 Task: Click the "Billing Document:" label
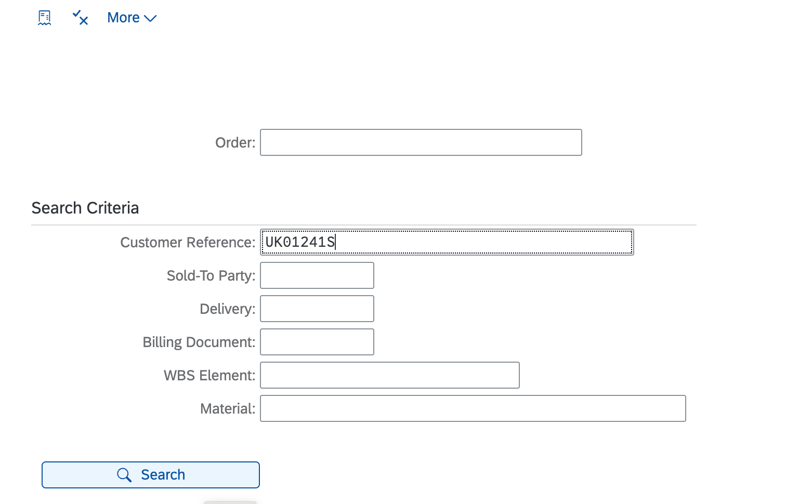pyautogui.click(x=199, y=342)
